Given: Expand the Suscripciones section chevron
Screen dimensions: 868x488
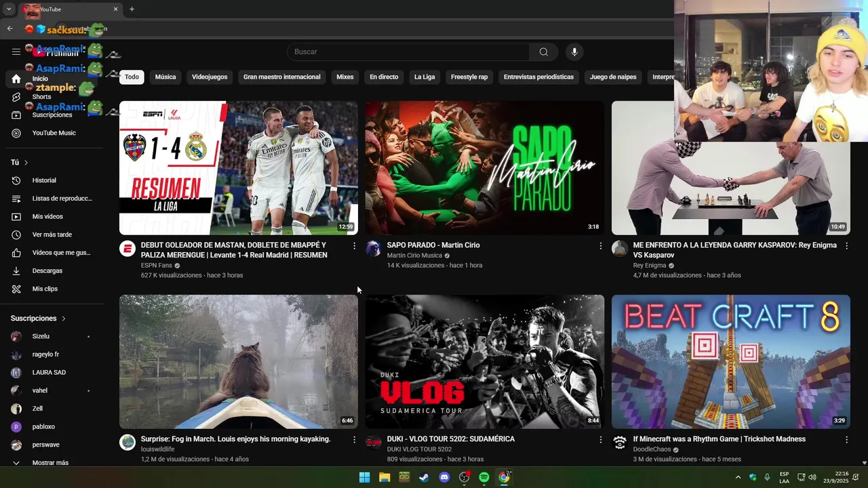Looking at the screenshot, I should tap(64, 319).
